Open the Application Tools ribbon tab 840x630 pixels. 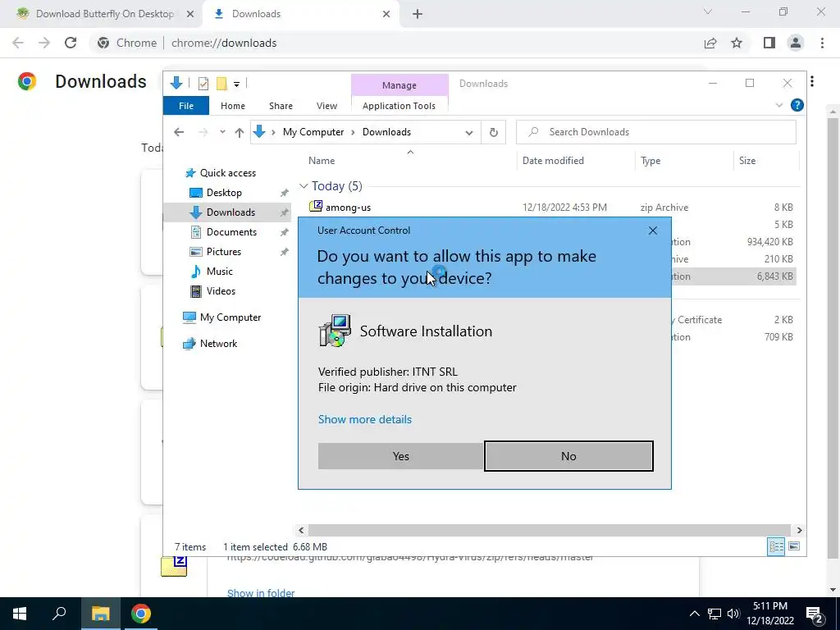pos(399,106)
